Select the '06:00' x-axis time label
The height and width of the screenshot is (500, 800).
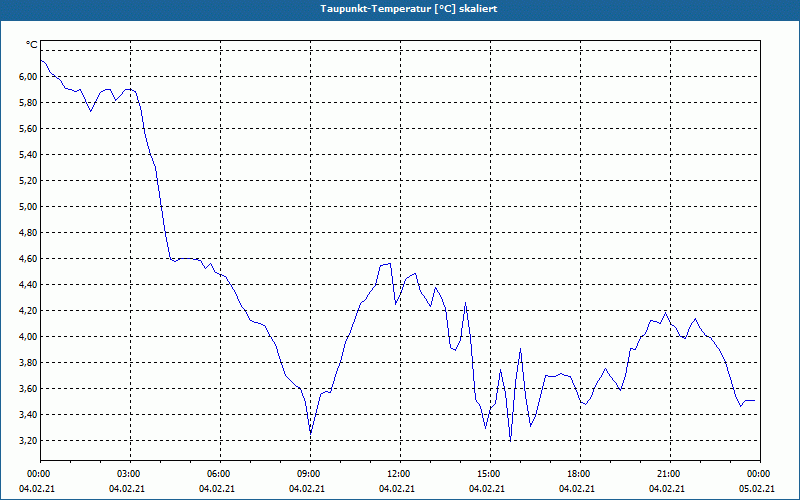tap(220, 474)
